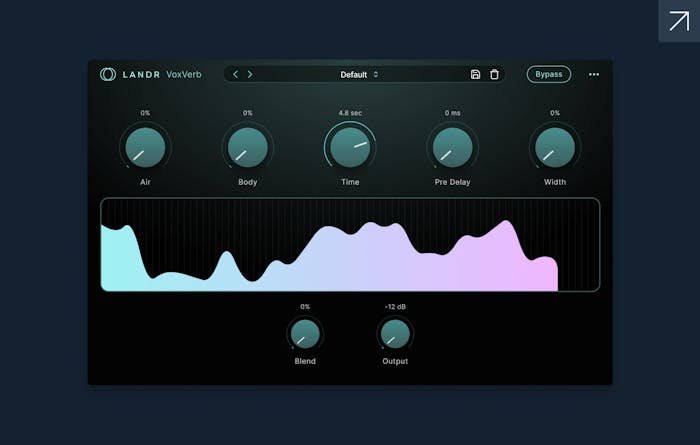Click the Air knob
Screen dimensions: 700x445
pos(145,147)
